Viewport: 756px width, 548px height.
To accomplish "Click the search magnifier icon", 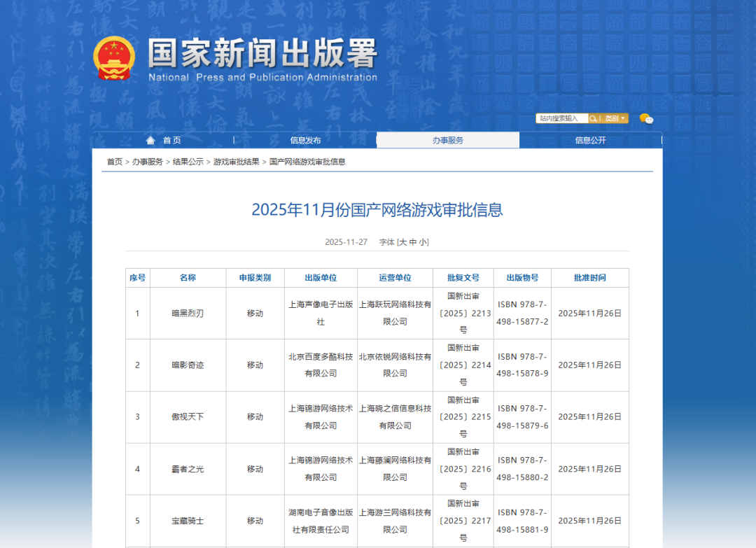I will click(x=594, y=118).
